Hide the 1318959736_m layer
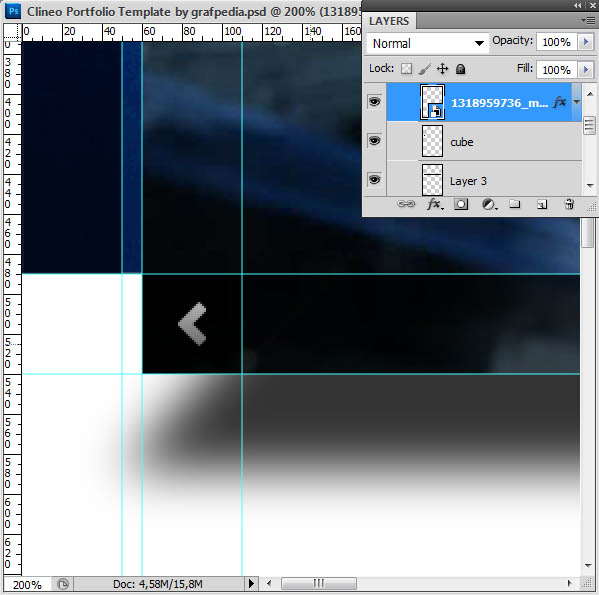Screen dimensions: 599x595 click(x=374, y=102)
